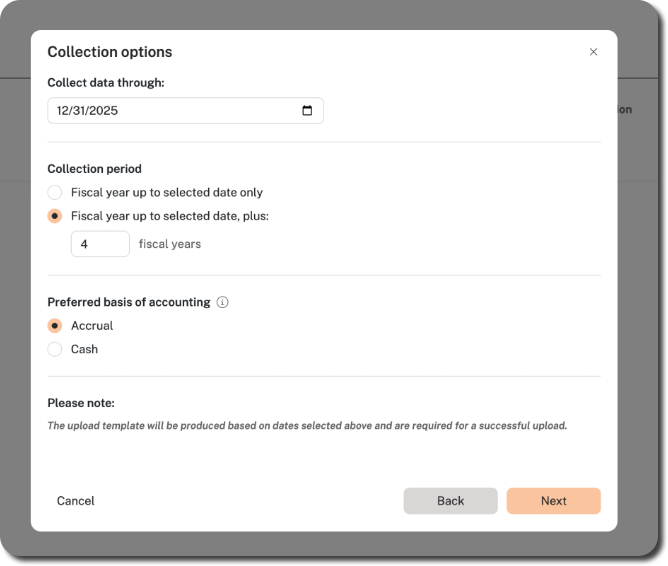Click the 'Collection options' heading
668x566 pixels.
click(x=110, y=52)
